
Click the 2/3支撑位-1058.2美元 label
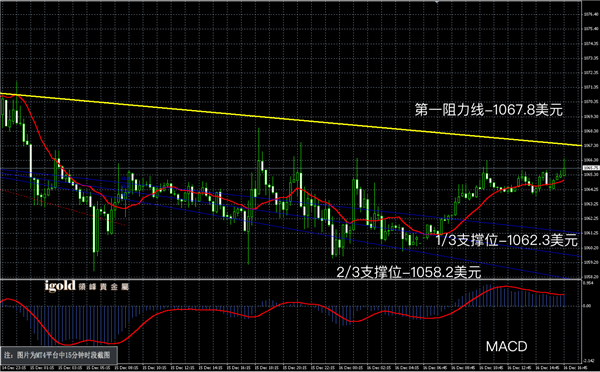coord(409,272)
